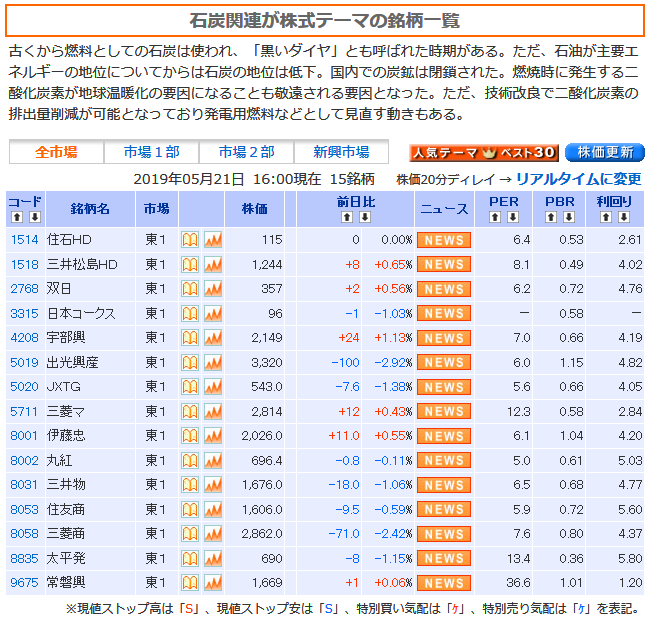This screenshot has height=625, width=652.
Task: Open the chart icon for 住石HD
Action: 212,240
